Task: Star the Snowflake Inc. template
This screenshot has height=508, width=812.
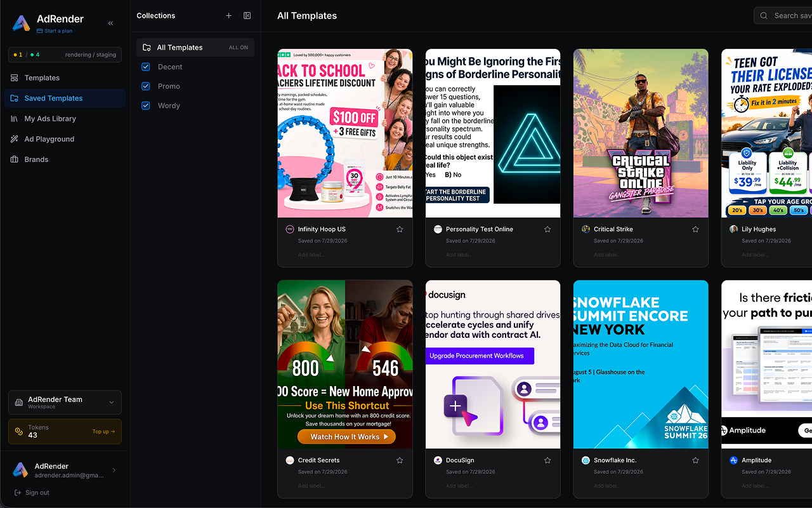Action: [695, 460]
